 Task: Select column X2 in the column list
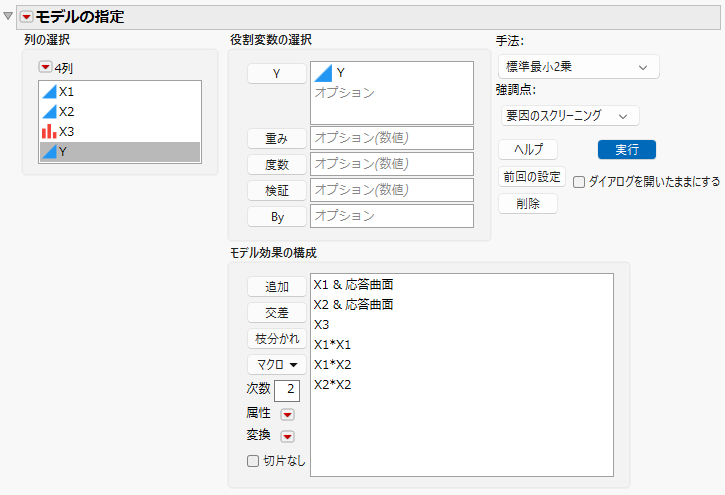[x=120, y=111]
